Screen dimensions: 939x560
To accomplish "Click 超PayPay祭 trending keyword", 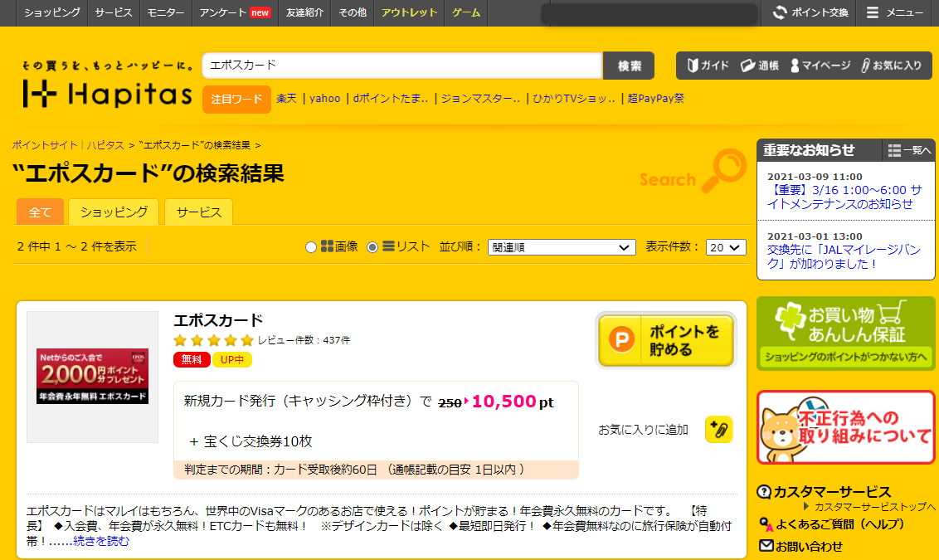I will click(x=656, y=99).
